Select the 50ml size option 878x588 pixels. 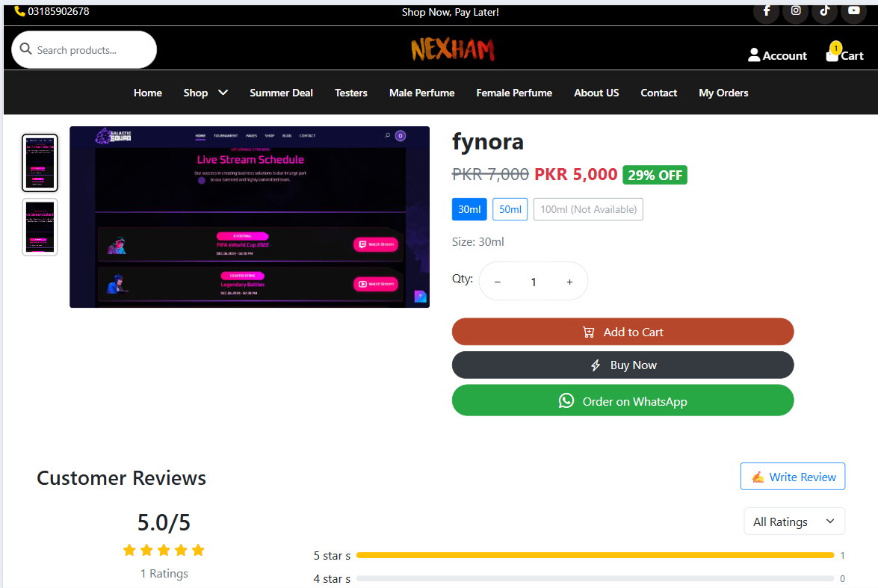pyautogui.click(x=510, y=209)
